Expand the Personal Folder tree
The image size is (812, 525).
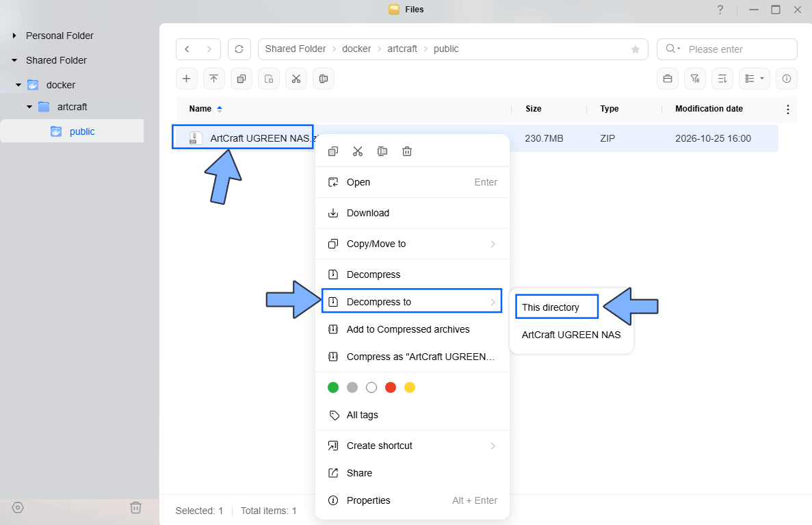14,36
